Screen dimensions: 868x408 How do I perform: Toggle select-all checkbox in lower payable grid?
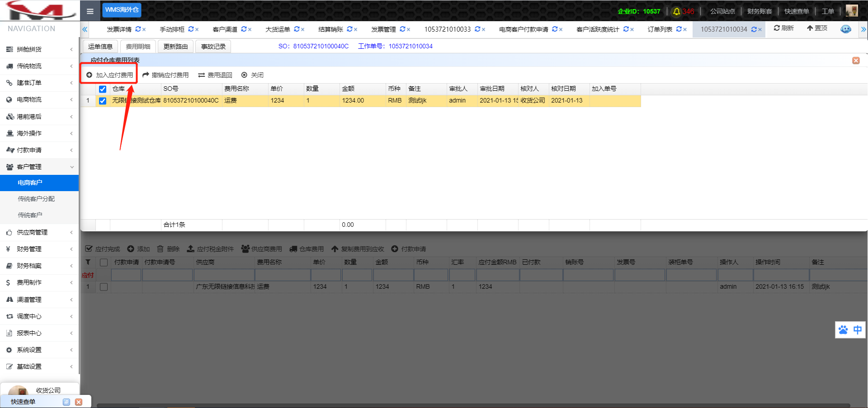104,263
